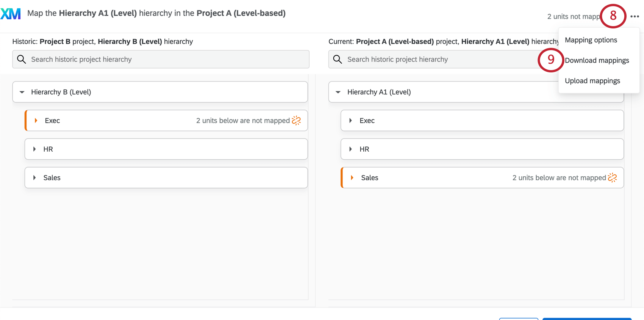The image size is (644, 320).
Task: Expand the Exec unit in current hierarchy
Action: pos(350,120)
